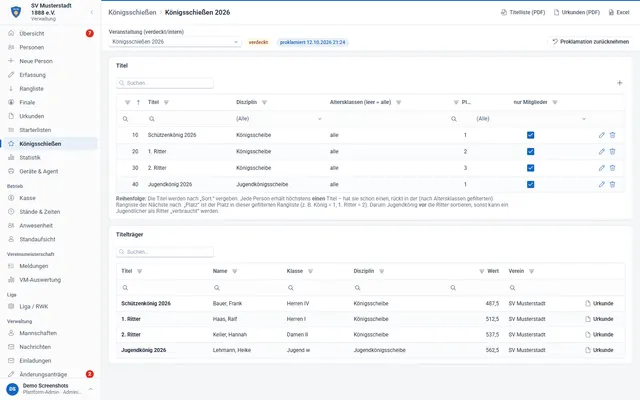Delete the 1. Ritter title row

click(612, 151)
